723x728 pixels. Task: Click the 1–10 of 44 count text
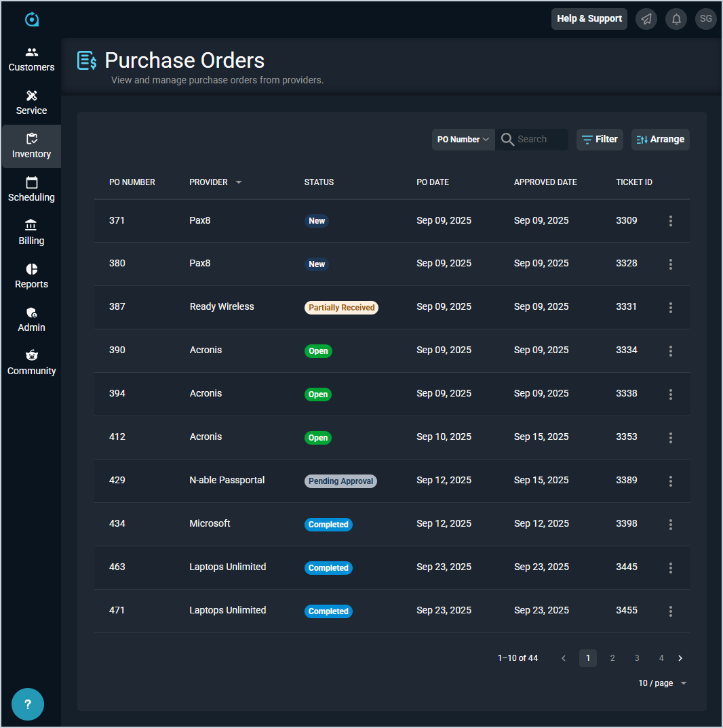pyautogui.click(x=517, y=658)
